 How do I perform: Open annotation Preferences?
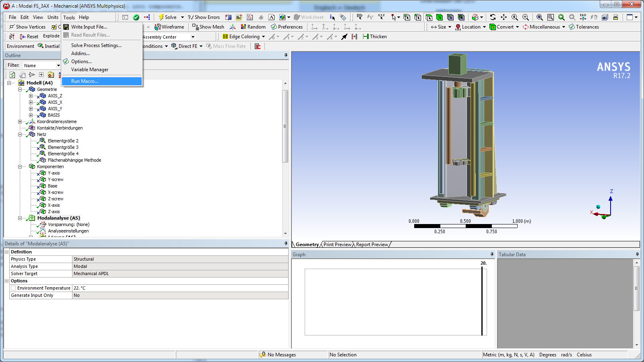pyautogui.click(x=287, y=27)
